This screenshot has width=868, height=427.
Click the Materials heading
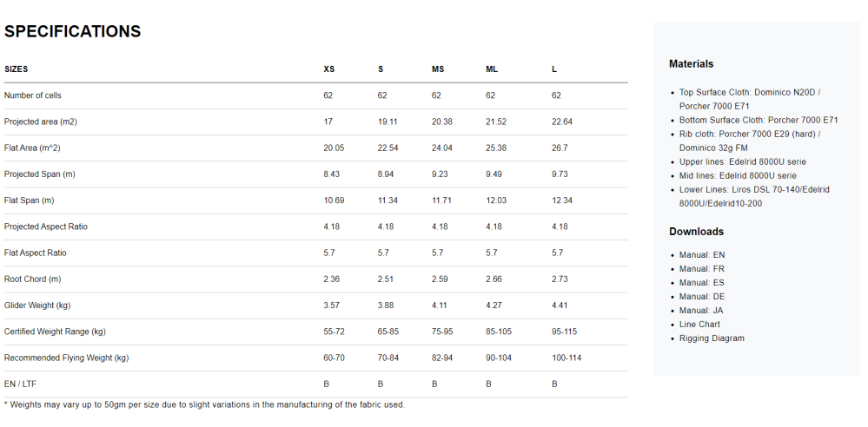[x=691, y=63]
